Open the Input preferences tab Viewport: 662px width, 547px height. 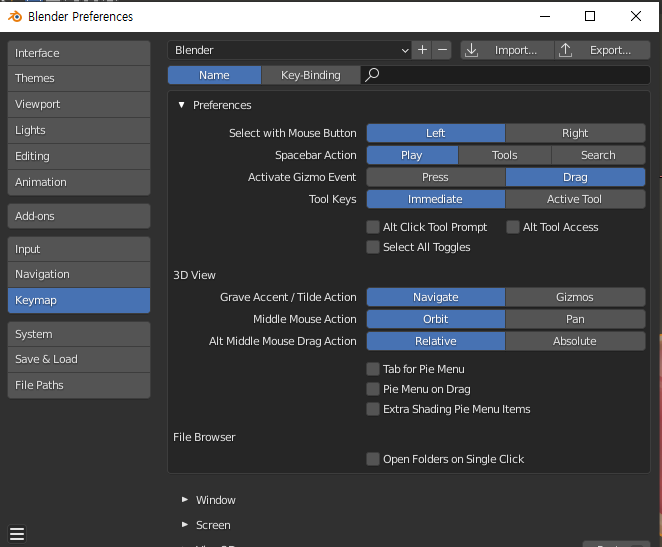[x=79, y=249]
